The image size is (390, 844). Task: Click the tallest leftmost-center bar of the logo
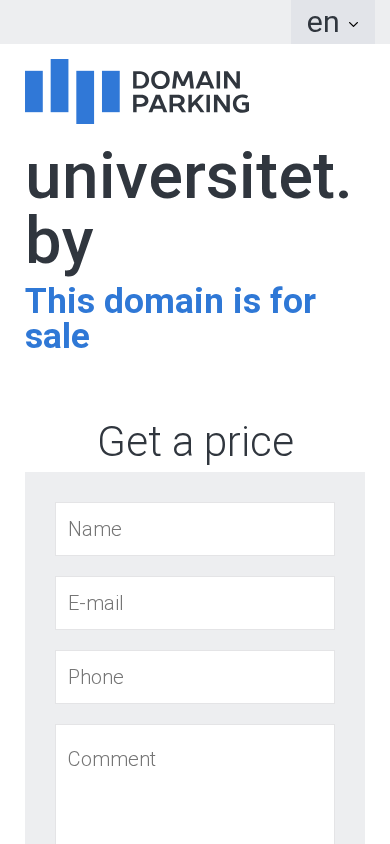point(59,85)
